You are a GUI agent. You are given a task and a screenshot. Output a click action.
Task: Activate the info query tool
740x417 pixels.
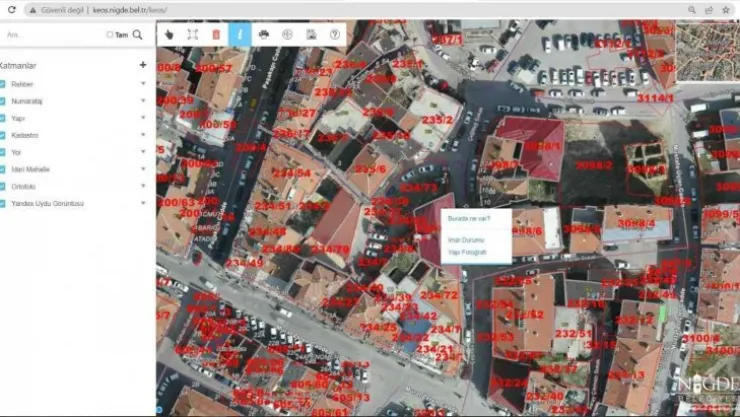click(240, 34)
